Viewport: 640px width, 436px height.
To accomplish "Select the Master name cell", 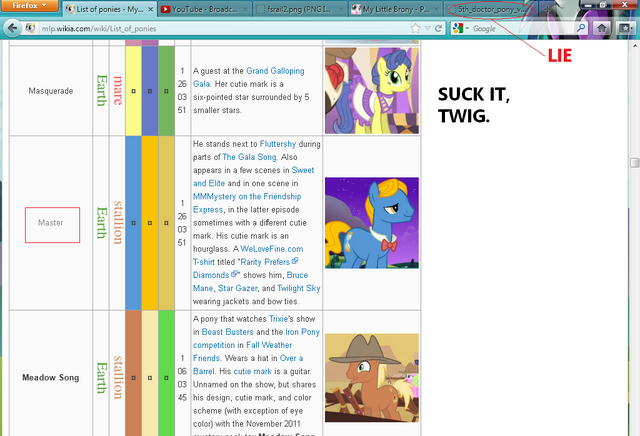I will [51, 223].
